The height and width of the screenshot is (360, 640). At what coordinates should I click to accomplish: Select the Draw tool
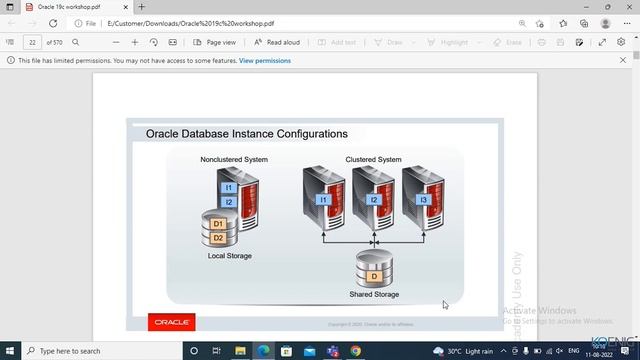389,42
